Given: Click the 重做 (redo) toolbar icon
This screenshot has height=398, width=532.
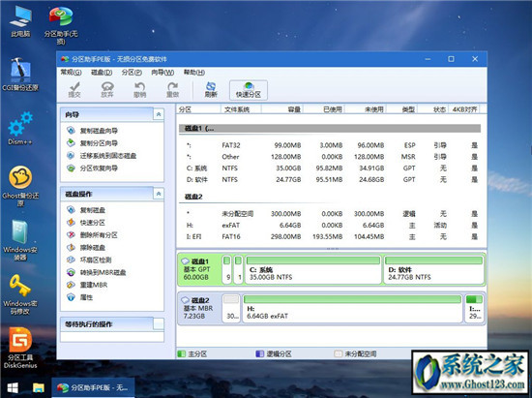Looking at the screenshot, I should (172, 90).
